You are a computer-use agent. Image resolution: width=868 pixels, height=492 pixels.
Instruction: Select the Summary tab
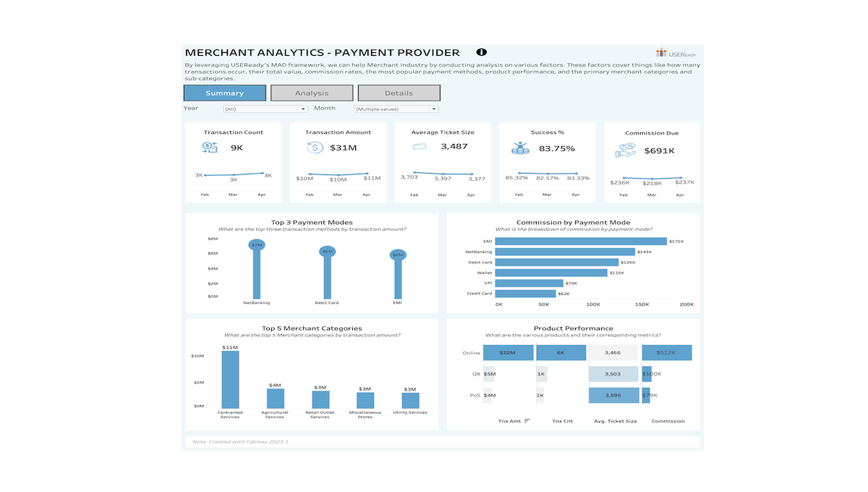pyautogui.click(x=225, y=93)
